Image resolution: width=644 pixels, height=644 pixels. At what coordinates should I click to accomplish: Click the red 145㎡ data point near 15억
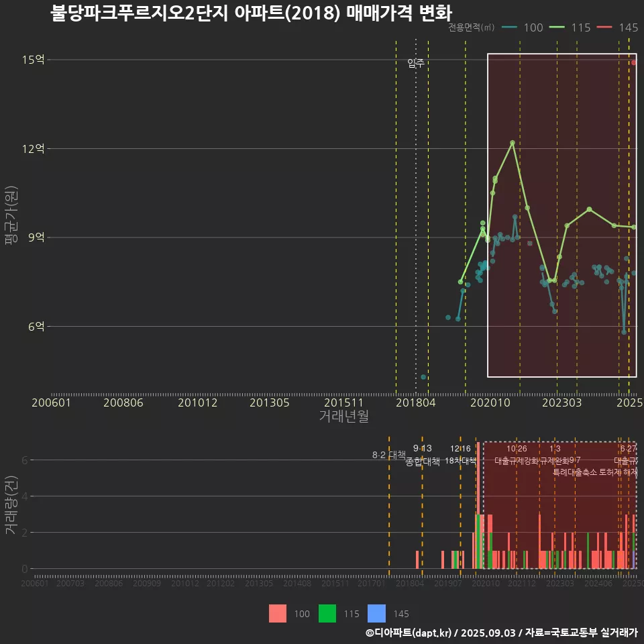coord(634,62)
